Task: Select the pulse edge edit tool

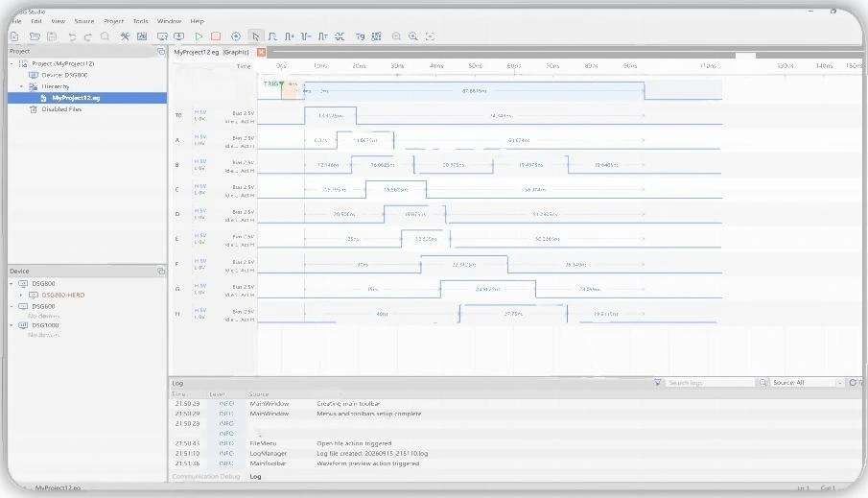Action: (x=272, y=36)
